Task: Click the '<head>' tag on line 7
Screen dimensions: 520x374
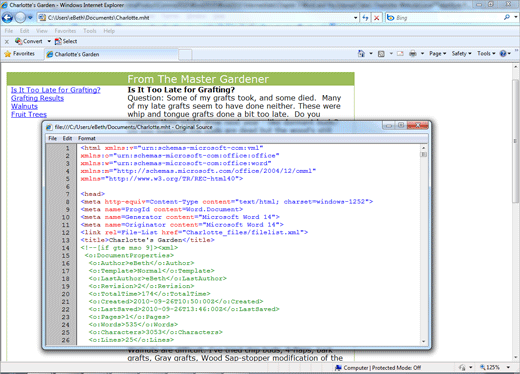Action: pos(92,194)
